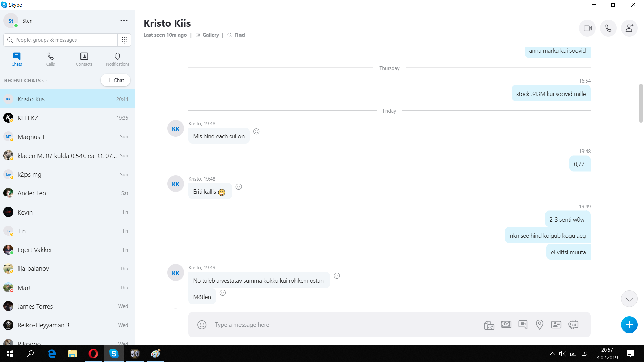Click the add files and media icon
Image resolution: width=644 pixels, height=362 pixels.
pos(489,325)
